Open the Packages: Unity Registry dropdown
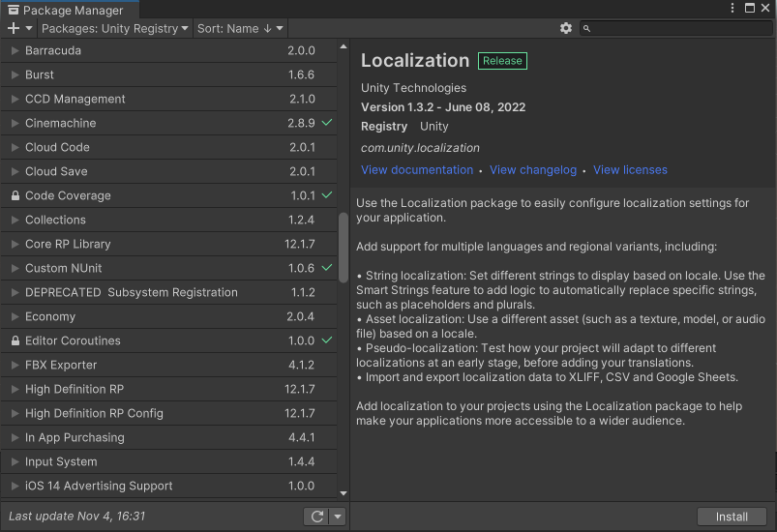The width and height of the screenshot is (777, 532). [x=114, y=29]
